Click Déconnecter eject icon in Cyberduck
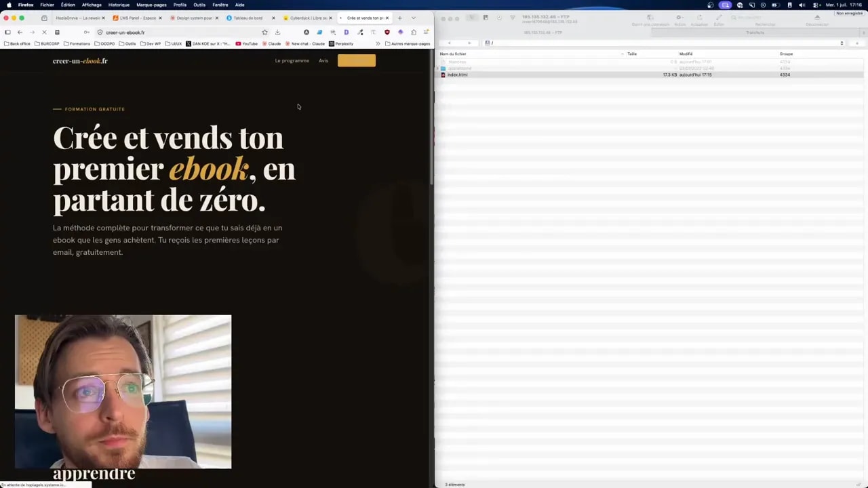 [817, 19]
